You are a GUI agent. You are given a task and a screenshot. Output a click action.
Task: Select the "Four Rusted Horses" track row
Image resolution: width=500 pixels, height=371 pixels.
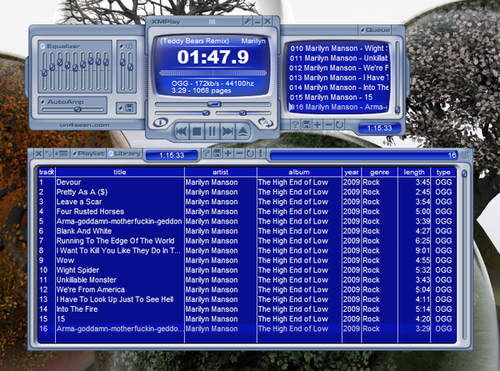point(247,211)
